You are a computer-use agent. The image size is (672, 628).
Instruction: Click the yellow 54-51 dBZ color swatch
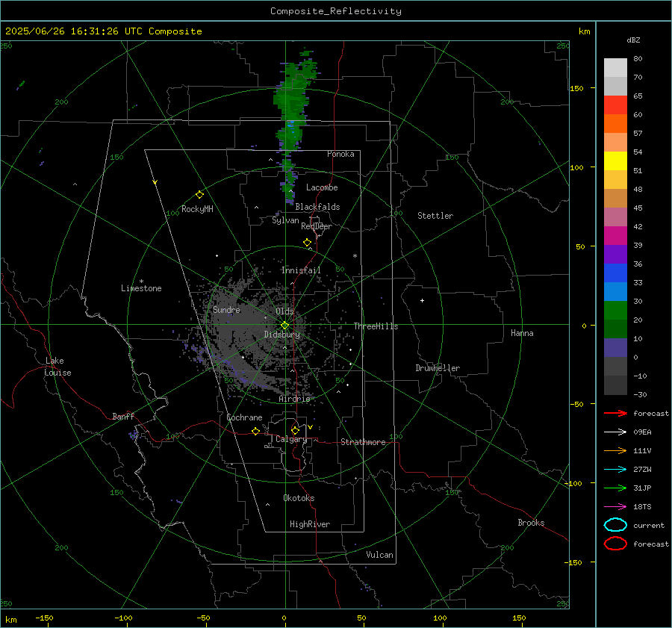(615, 161)
